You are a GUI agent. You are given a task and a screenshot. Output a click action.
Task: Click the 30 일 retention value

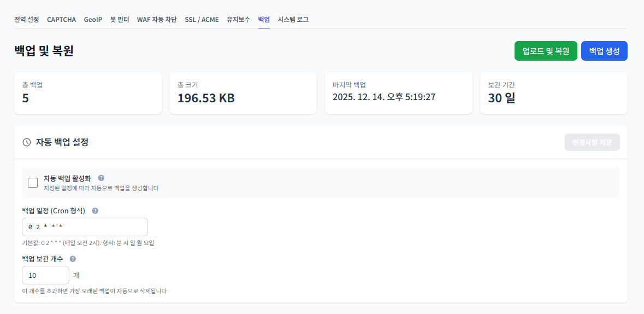coord(501,98)
